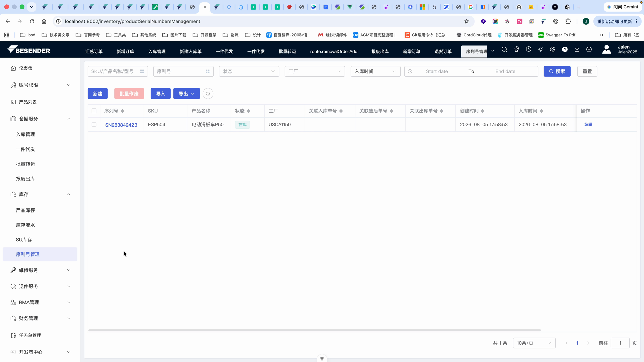Click the 搜索 button
The image size is (644, 362).
557,71
